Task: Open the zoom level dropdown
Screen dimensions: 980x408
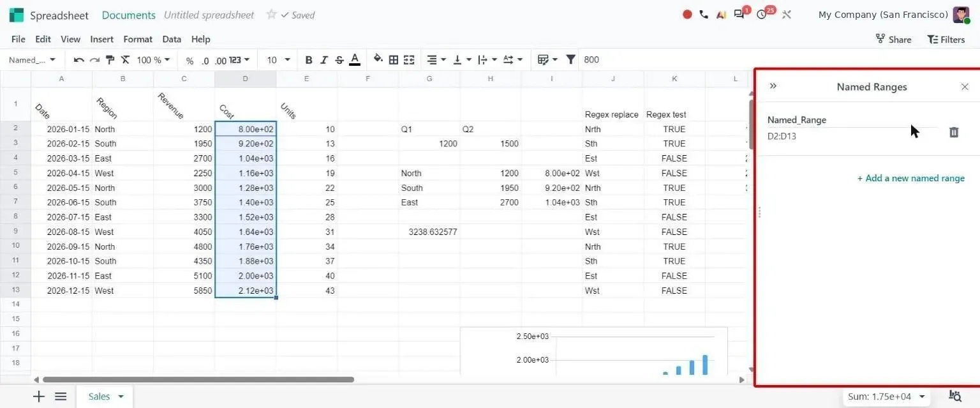Action: coord(154,60)
